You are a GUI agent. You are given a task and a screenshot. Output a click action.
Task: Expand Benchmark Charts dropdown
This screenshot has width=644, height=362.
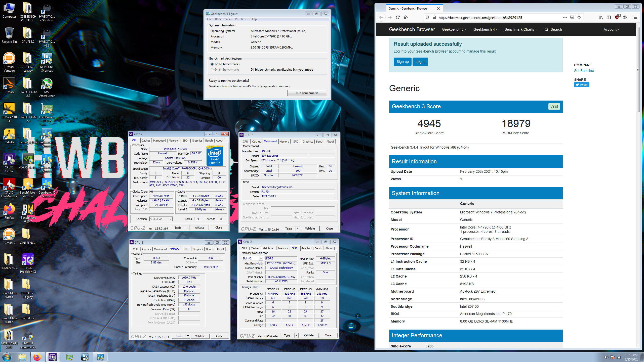(521, 29)
